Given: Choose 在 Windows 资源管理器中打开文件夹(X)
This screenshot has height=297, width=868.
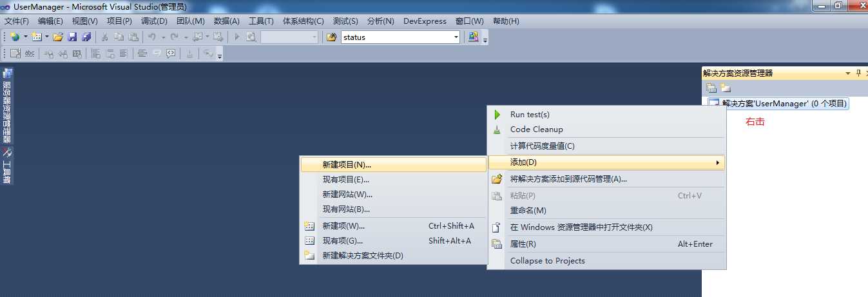Looking at the screenshot, I should pyautogui.click(x=607, y=227).
